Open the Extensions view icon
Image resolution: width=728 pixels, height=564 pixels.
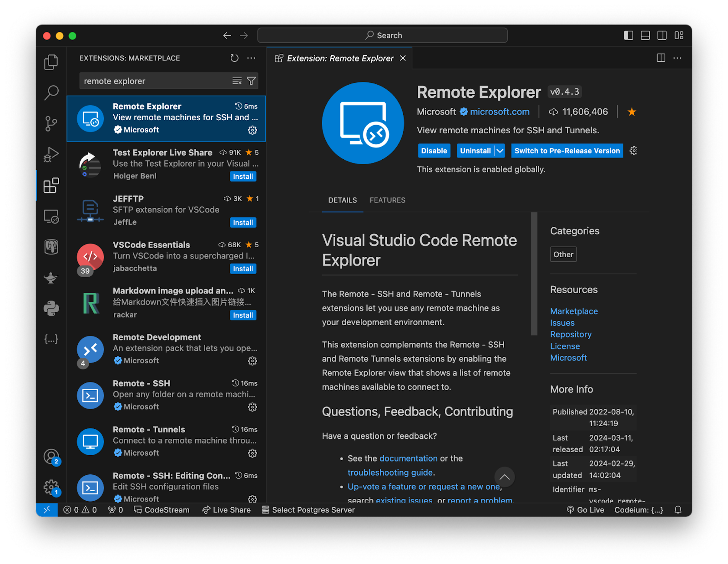[x=51, y=185]
